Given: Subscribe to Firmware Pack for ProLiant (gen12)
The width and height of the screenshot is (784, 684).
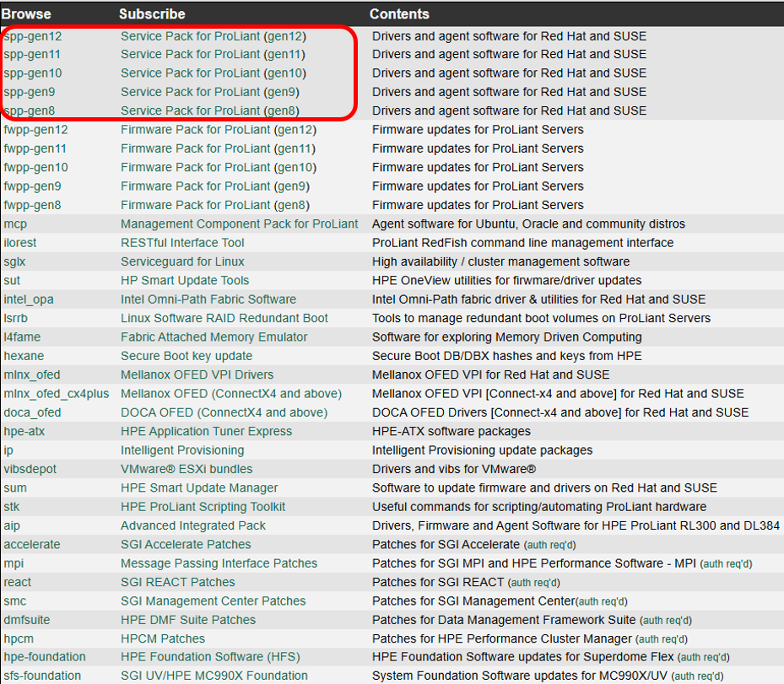Looking at the screenshot, I should [219, 130].
